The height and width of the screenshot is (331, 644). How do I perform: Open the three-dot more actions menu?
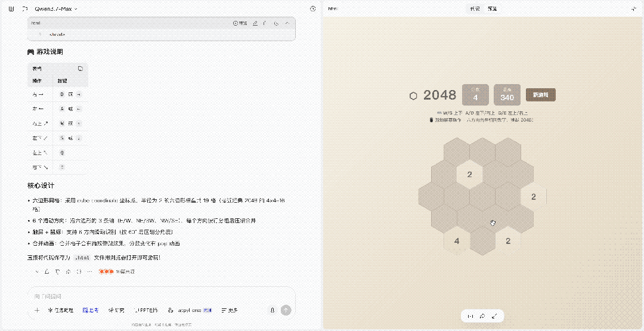click(89, 271)
